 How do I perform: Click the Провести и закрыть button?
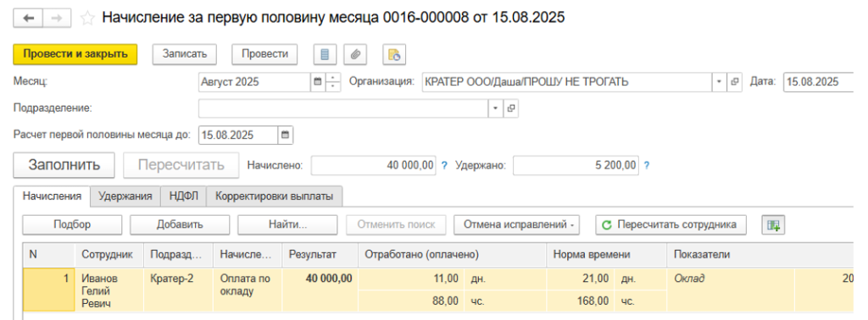(x=75, y=54)
